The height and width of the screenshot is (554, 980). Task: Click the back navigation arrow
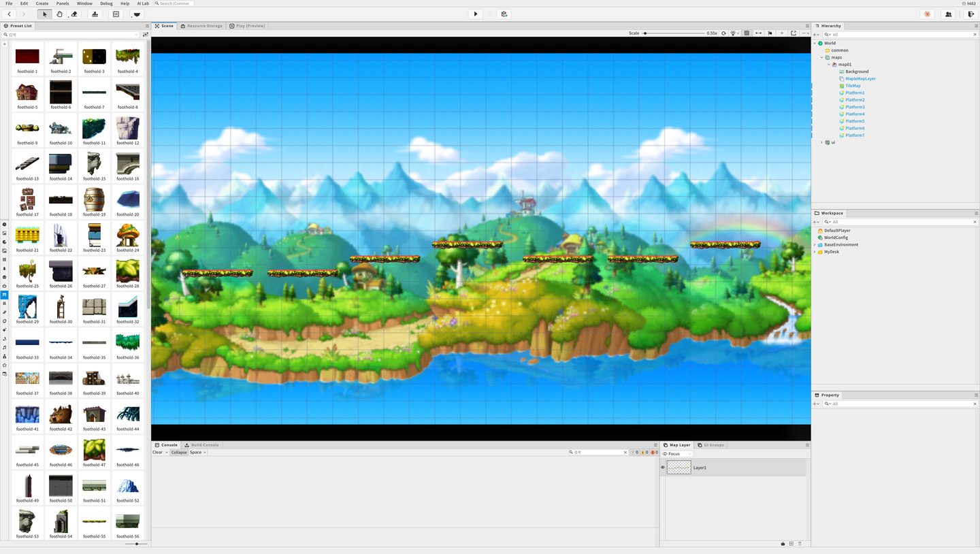pyautogui.click(x=10, y=14)
